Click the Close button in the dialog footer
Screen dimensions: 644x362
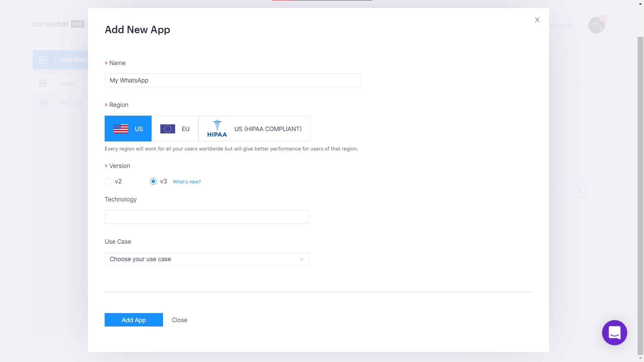point(179,320)
